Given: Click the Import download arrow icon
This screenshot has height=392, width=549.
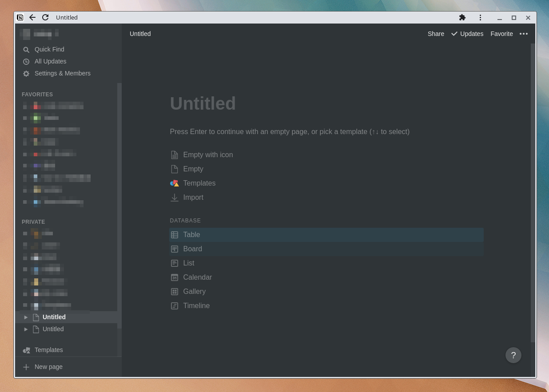Looking at the screenshot, I should pos(175,198).
